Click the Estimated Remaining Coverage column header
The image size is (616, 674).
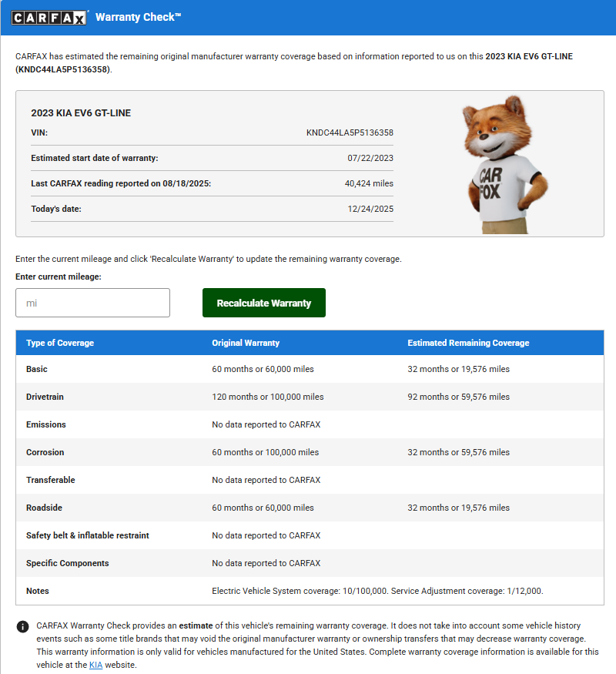click(x=468, y=343)
